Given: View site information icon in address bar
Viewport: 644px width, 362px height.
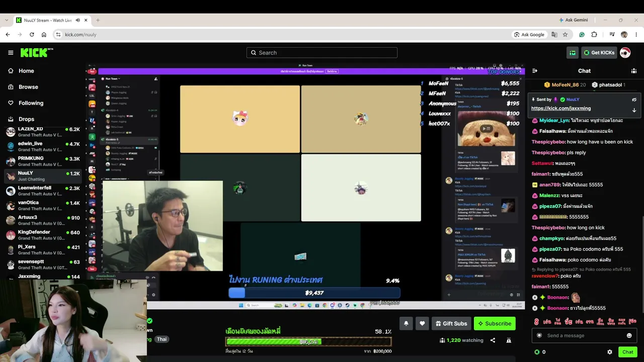Looking at the screenshot, I should 58,35.
